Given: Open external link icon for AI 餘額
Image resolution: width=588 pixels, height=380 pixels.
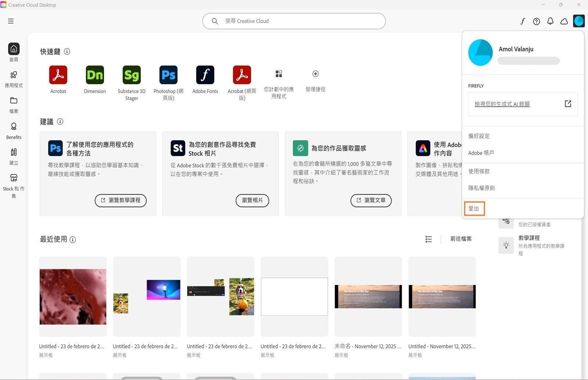Looking at the screenshot, I should click(568, 104).
